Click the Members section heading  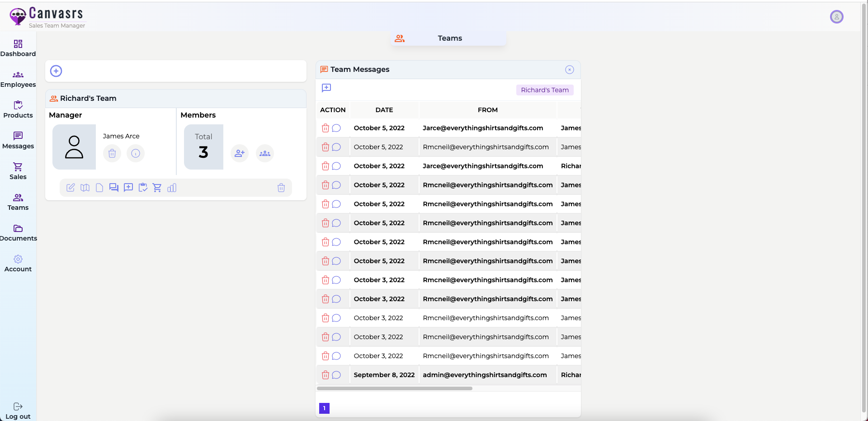(x=198, y=115)
